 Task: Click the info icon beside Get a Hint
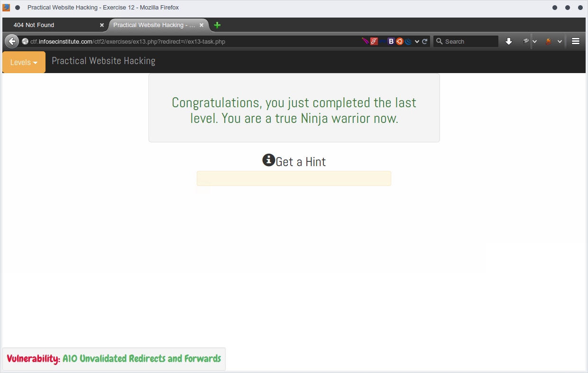pyautogui.click(x=268, y=160)
